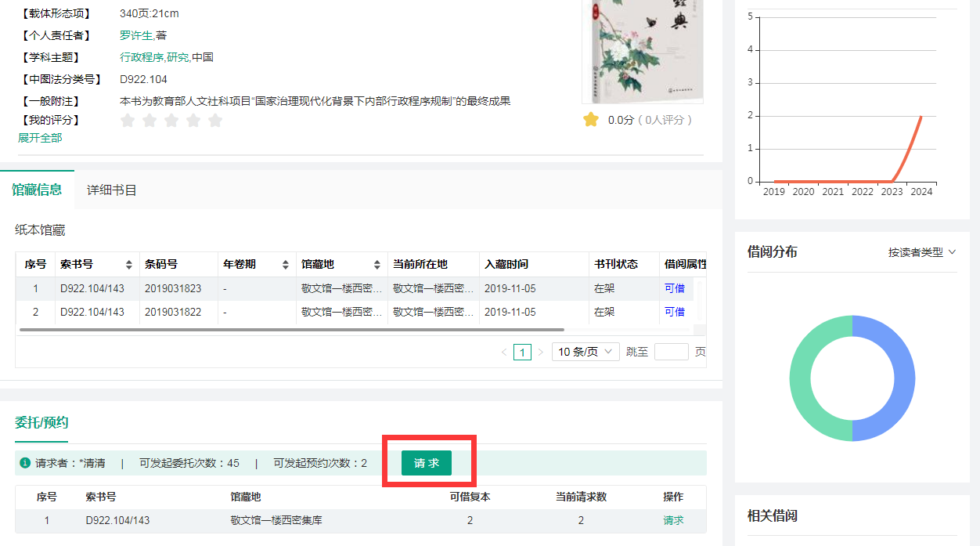The image size is (980, 546).
Task: Open the 10 条/页 page size dropdown
Action: [585, 353]
